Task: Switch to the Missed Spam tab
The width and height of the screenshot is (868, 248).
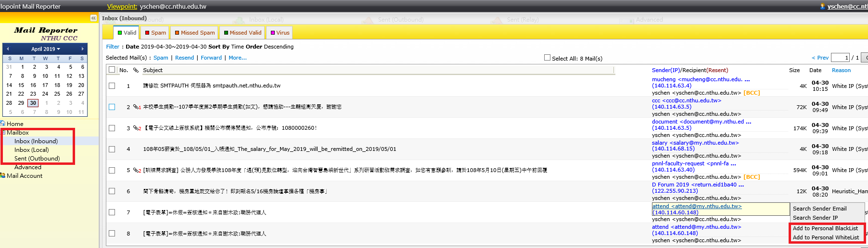Action: click(195, 33)
